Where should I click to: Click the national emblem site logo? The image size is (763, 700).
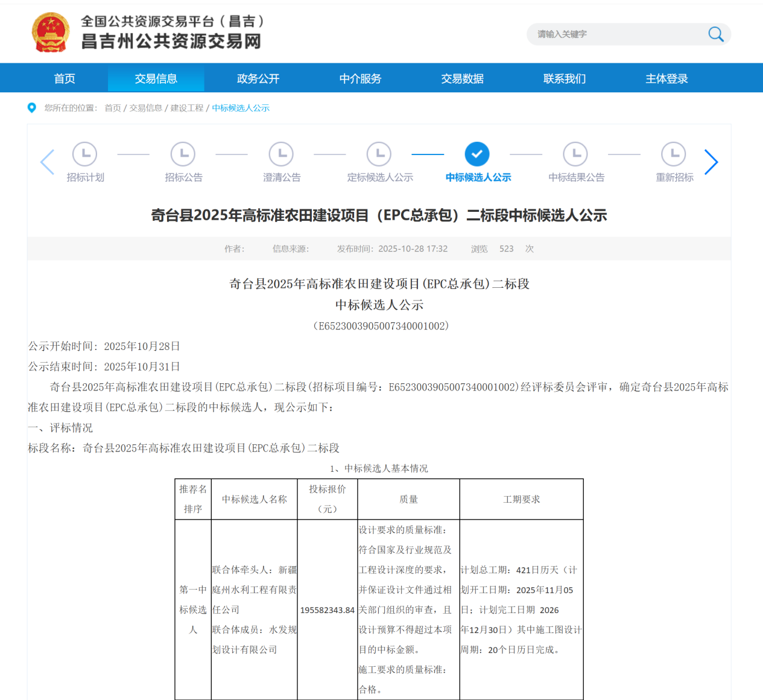point(51,32)
